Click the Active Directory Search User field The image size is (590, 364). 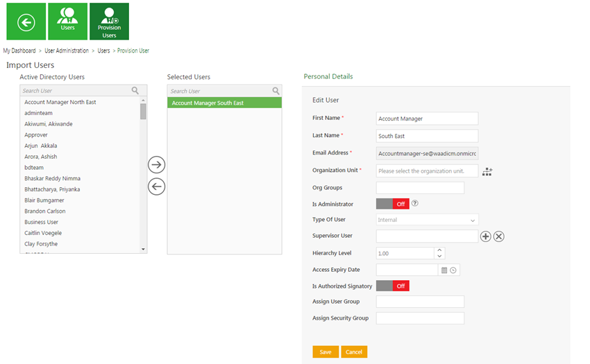[x=75, y=90]
